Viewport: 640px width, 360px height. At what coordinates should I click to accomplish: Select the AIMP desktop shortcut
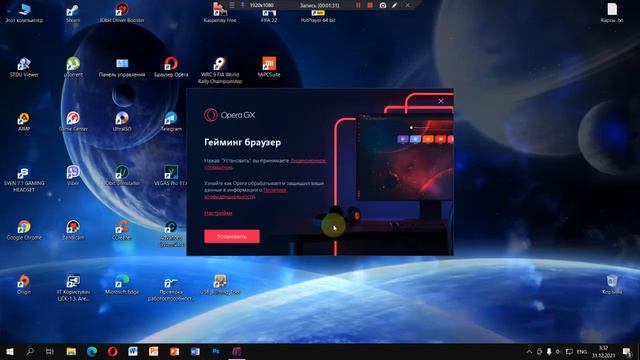(x=24, y=122)
